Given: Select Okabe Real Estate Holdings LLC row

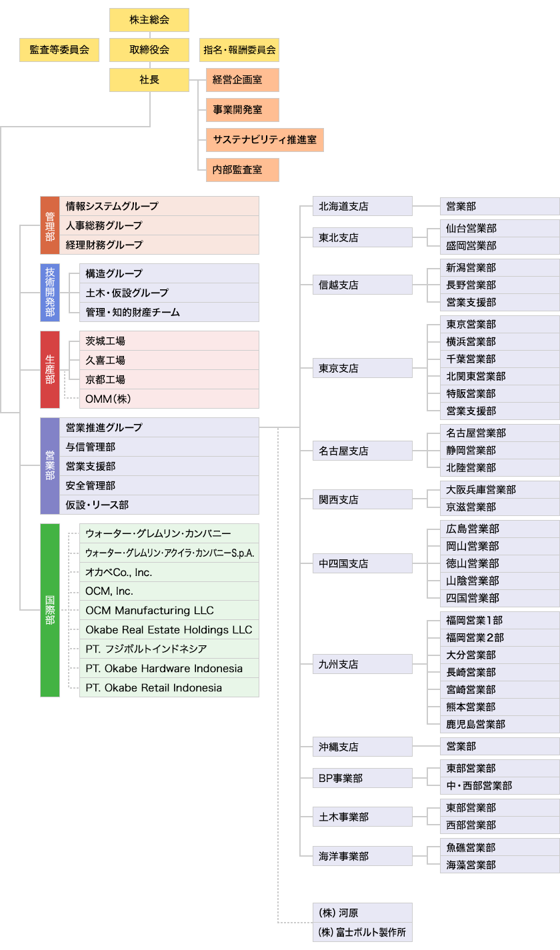Looking at the screenshot, I should point(169,629).
